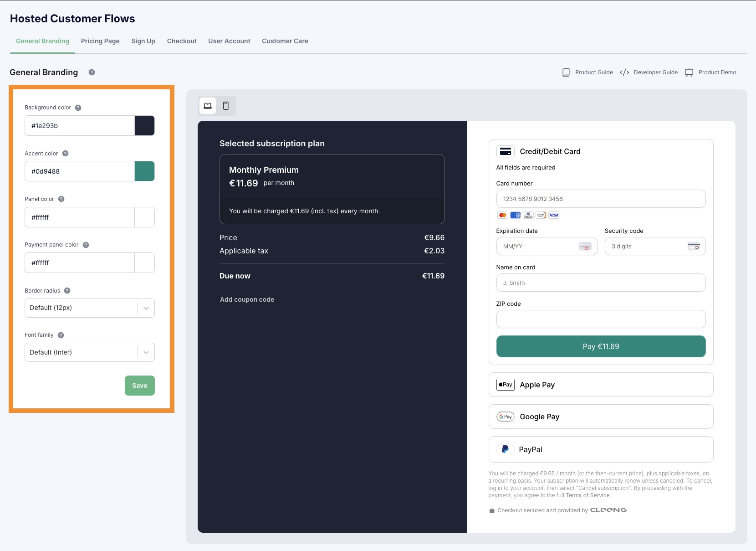Click the Apple Pay logo icon
Screen dimensions: 756x551
(x=506, y=385)
